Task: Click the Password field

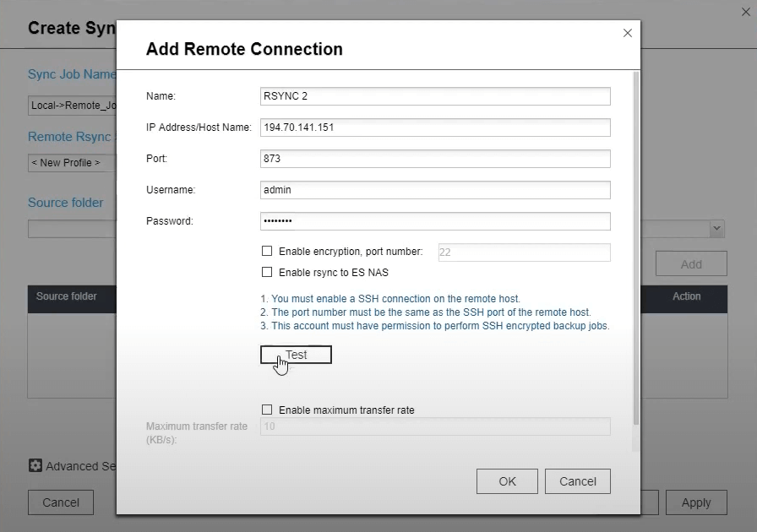Action: pyautogui.click(x=435, y=221)
